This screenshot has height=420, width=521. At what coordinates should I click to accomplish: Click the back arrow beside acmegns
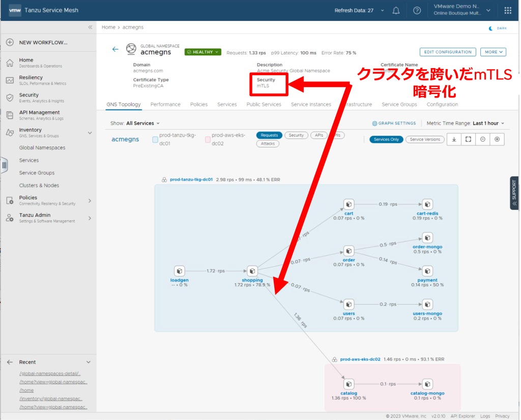coord(115,49)
